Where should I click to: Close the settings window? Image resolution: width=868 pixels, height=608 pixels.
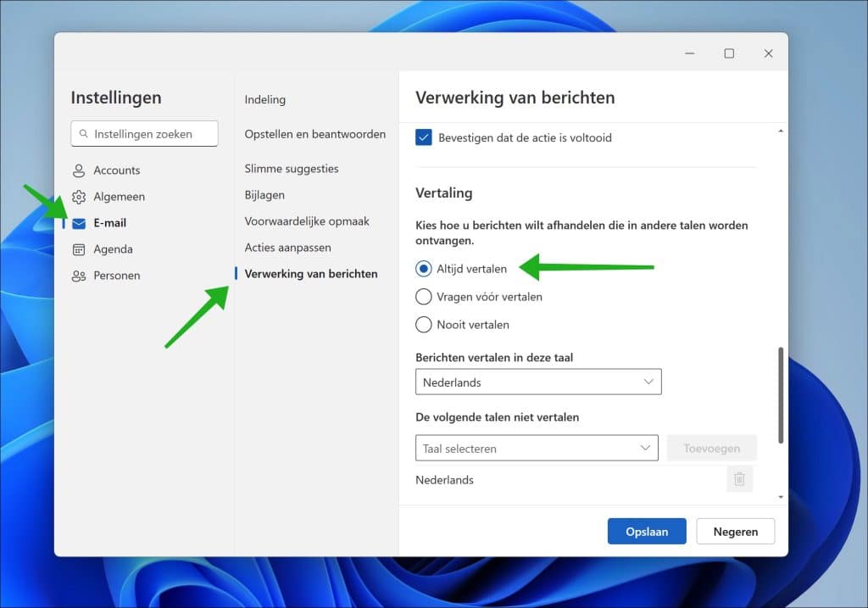tap(768, 53)
